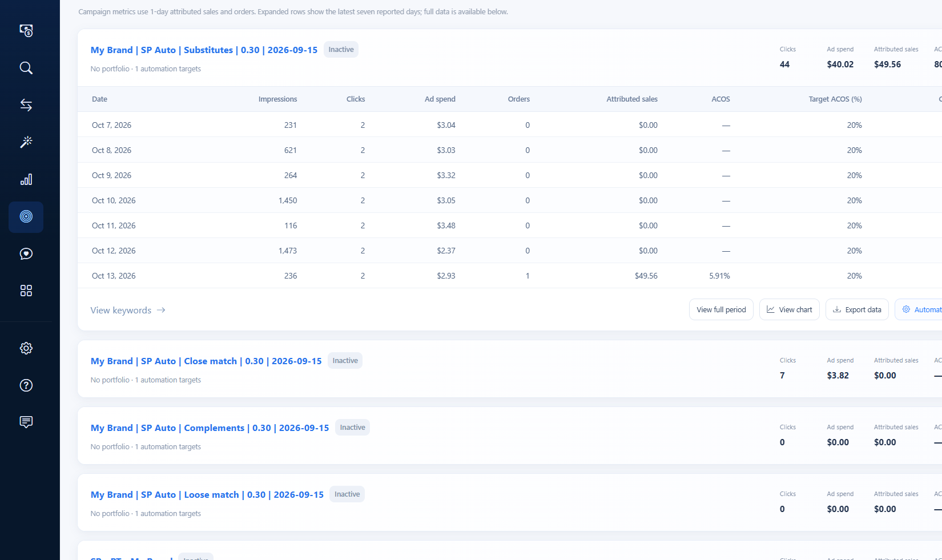Click the Inactive badge on Substitutes campaign
Viewport: 942px width, 560px height.
pyautogui.click(x=341, y=50)
